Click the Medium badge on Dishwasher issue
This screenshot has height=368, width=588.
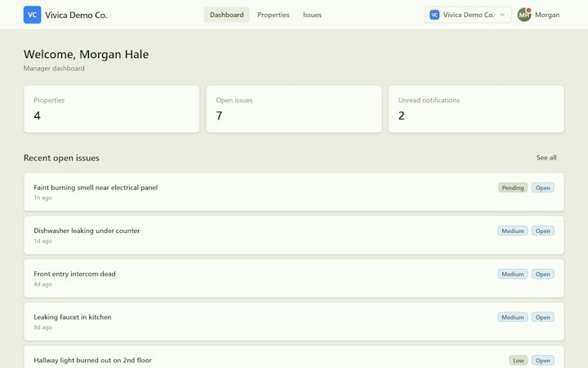pos(513,231)
